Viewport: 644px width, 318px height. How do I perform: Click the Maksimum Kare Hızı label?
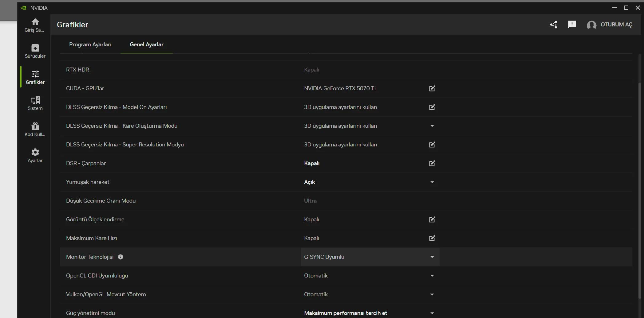[92, 238]
